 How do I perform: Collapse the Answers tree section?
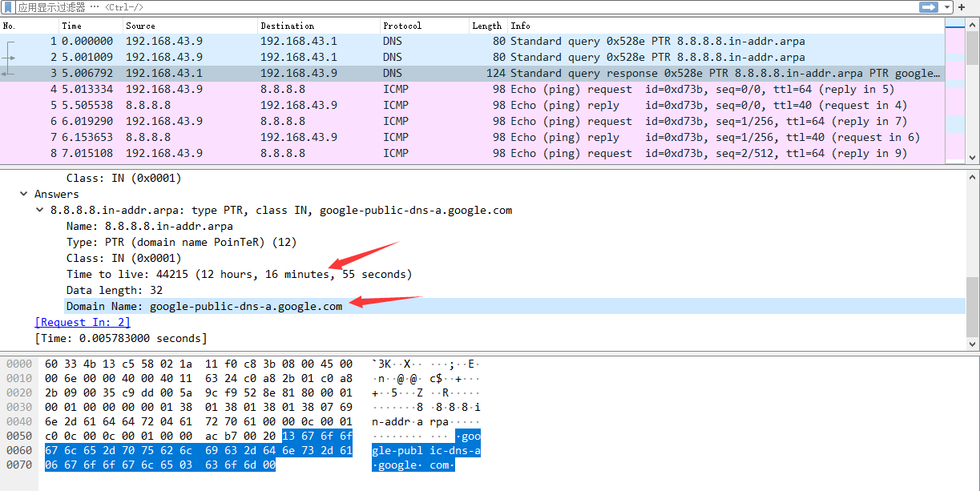(x=24, y=194)
